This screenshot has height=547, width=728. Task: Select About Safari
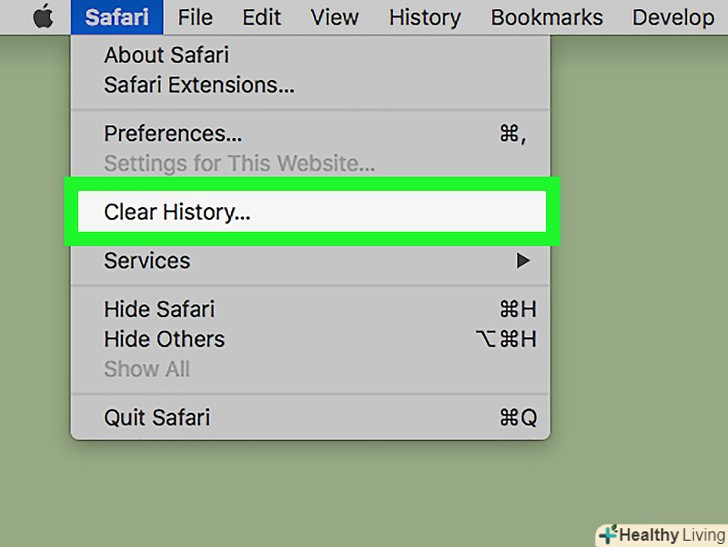[166, 56]
